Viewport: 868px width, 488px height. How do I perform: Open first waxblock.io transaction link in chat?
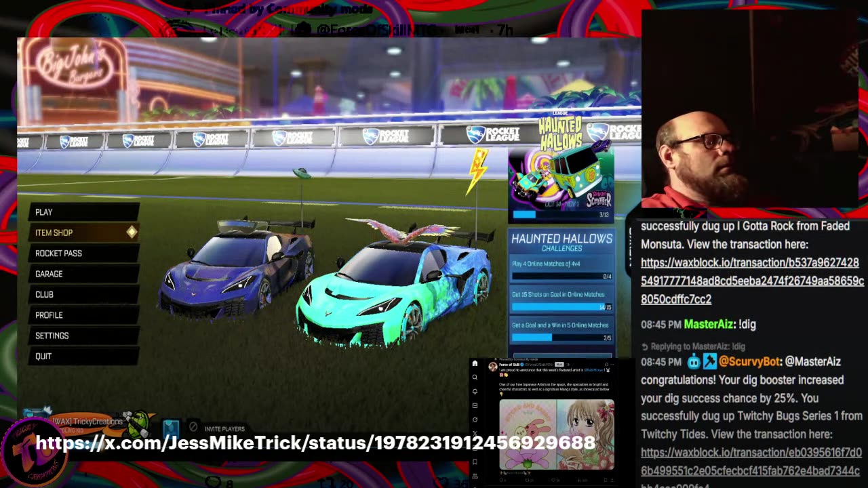[x=752, y=281]
